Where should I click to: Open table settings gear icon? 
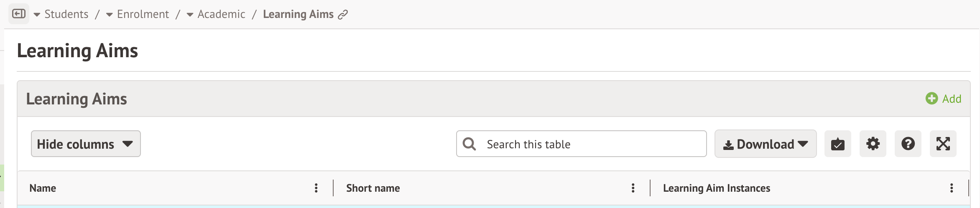[873, 144]
